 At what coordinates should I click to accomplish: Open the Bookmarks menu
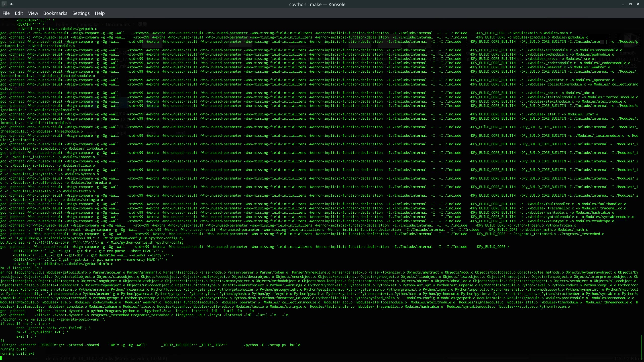pyautogui.click(x=55, y=13)
